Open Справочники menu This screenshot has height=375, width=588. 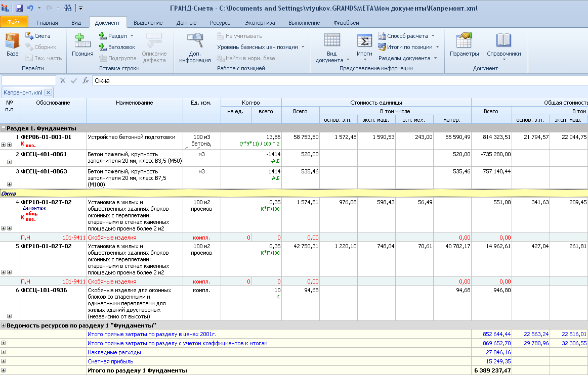click(x=503, y=47)
